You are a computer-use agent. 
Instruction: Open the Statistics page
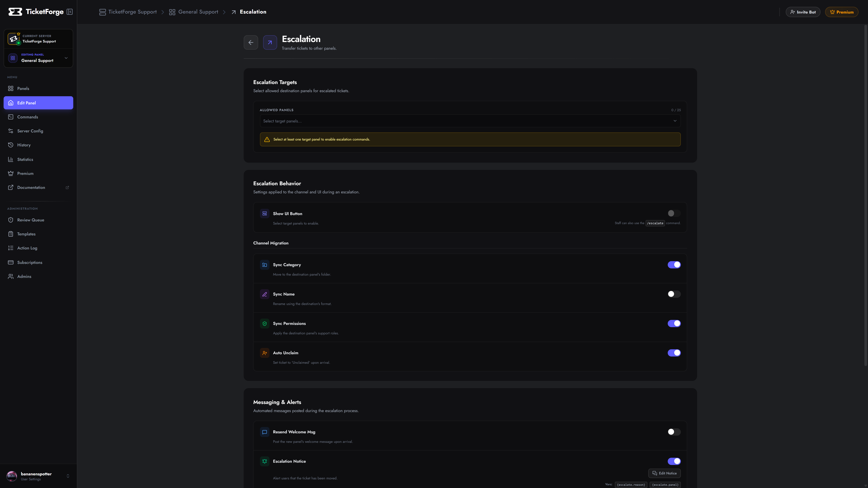coord(38,159)
